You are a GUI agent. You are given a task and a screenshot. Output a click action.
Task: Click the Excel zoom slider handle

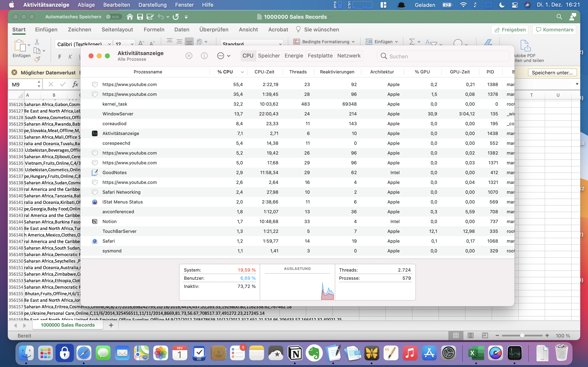pos(522,335)
